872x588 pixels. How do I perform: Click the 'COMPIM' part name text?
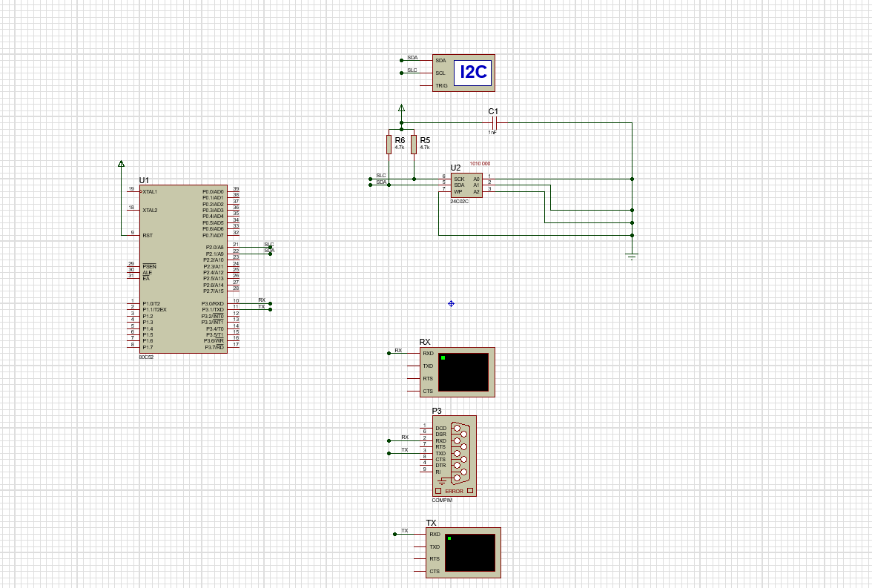pos(442,500)
